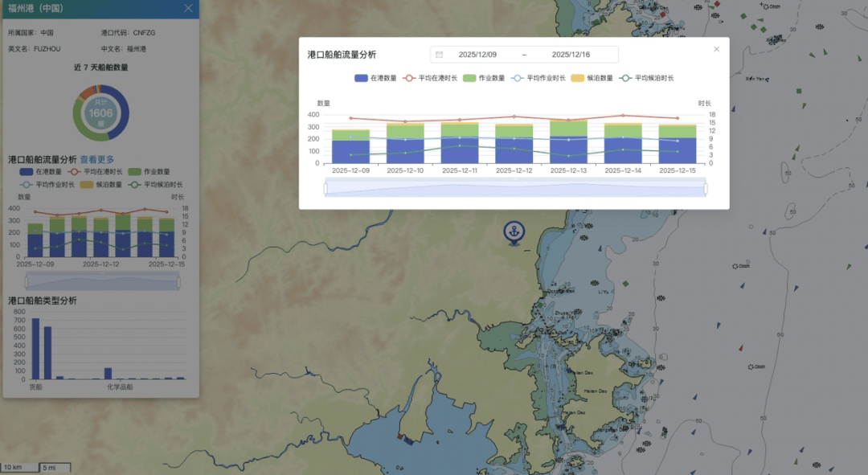This screenshot has height=475, width=868.
Task: Toggle the 平均在港时长 legend line in the popup
Action: tap(431, 78)
